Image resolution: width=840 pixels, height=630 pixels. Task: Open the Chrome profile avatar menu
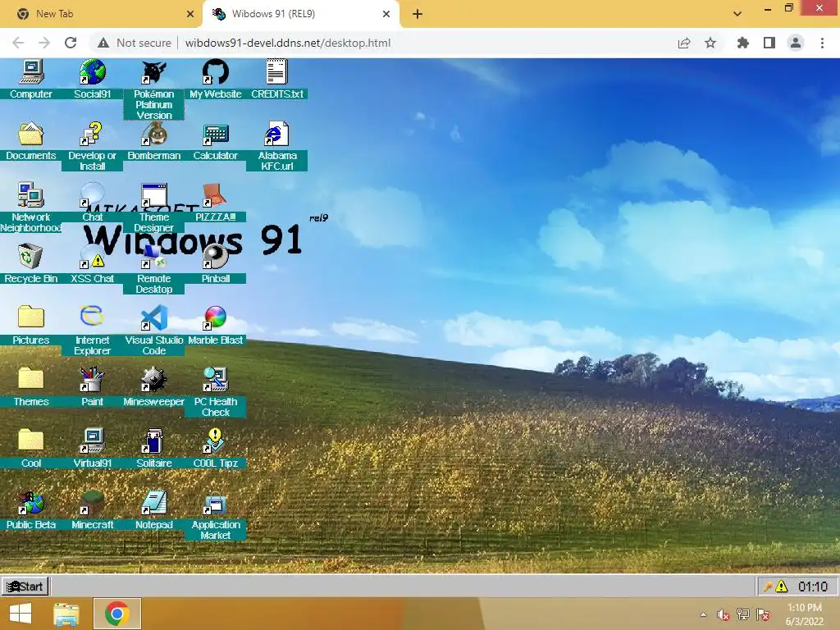tap(796, 43)
